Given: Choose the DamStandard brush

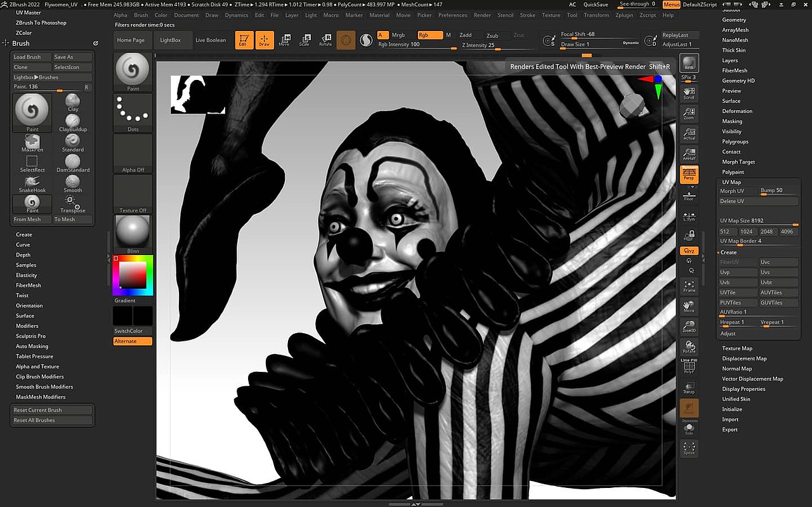Looking at the screenshot, I should 73,164.
